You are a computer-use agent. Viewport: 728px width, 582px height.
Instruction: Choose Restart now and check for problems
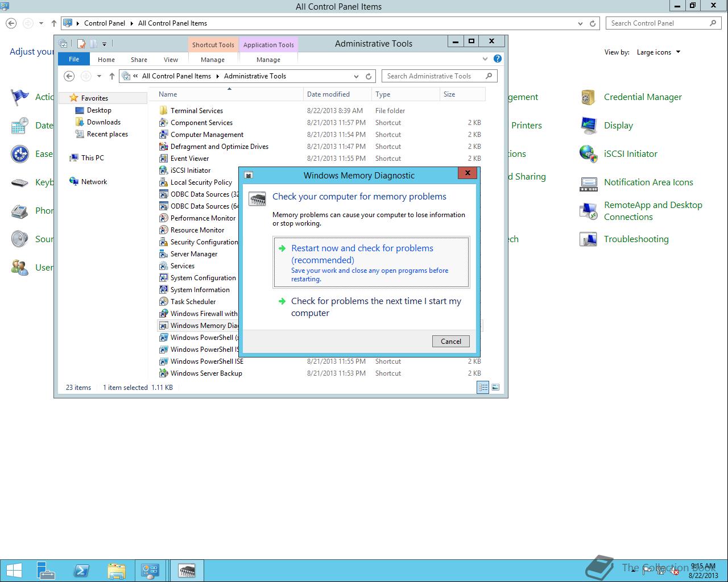point(371,263)
